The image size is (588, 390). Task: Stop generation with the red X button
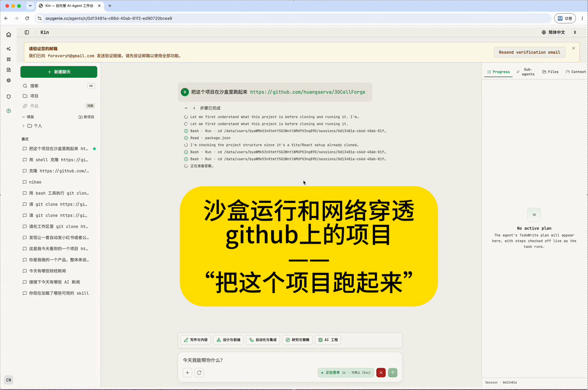click(x=381, y=373)
